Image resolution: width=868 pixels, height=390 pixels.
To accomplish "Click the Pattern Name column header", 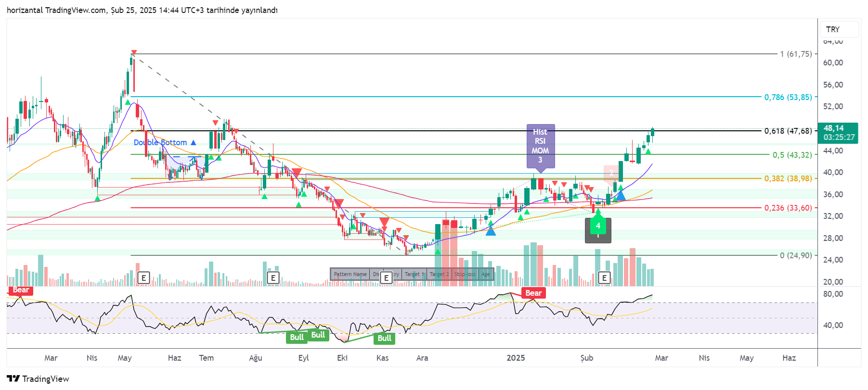I will point(350,274).
